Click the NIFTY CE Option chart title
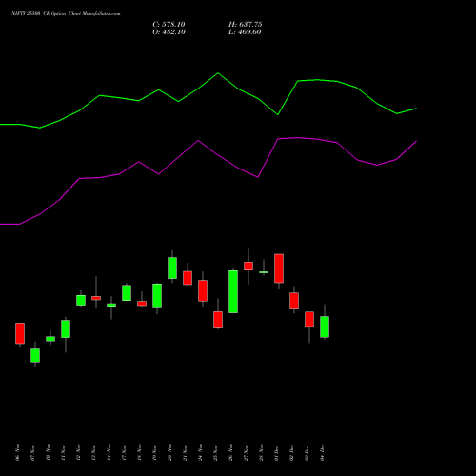 [66, 14]
